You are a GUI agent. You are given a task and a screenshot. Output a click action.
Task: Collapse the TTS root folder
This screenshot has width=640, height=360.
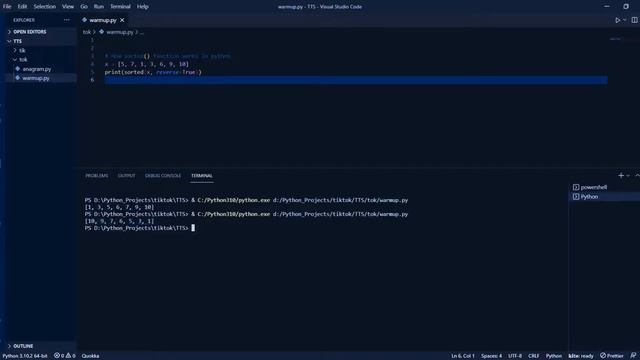17,41
